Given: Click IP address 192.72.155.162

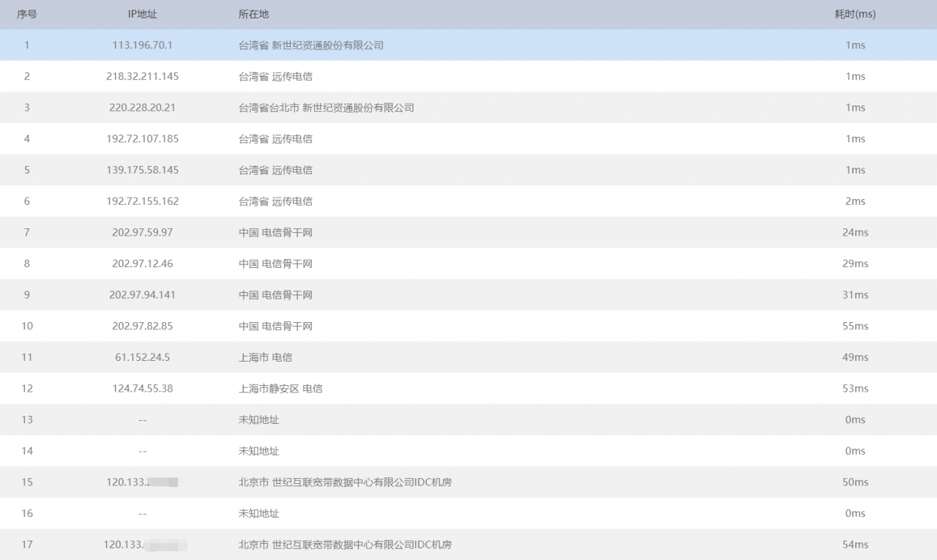Looking at the screenshot, I should [x=142, y=201].
